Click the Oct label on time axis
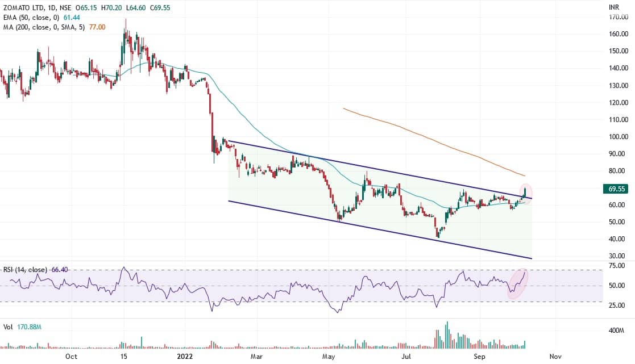 coord(71,357)
